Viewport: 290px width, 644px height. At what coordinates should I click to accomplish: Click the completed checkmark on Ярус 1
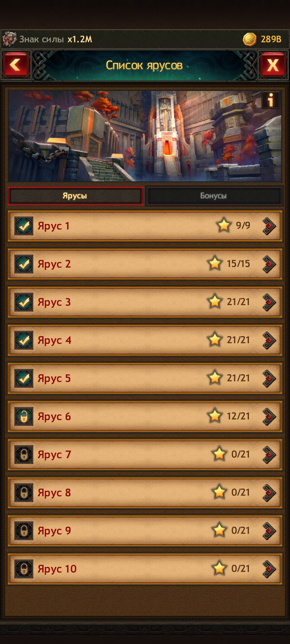[24, 226]
